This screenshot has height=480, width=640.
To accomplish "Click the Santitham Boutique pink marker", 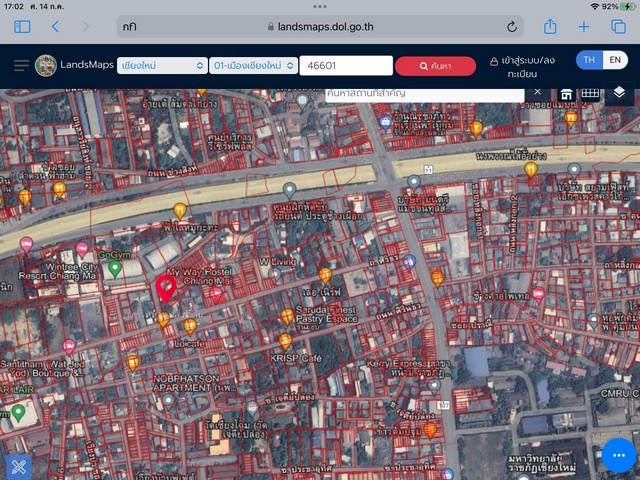I will [x=69, y=347].
